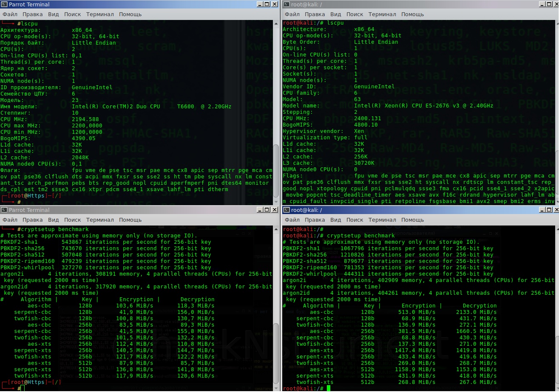Screen dimensions: 559x392
Task: Open Терминал menu in the Parrot Terminal cryptsetup benchmark window
Action: click(100, 220)
